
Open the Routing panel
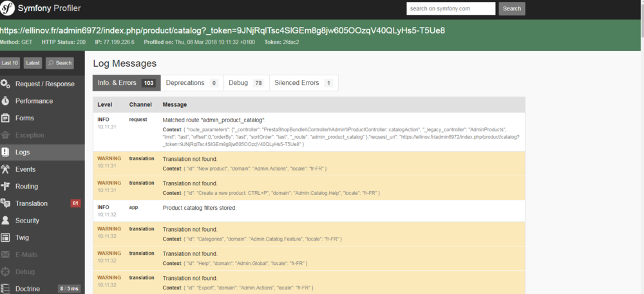[43, 186]
